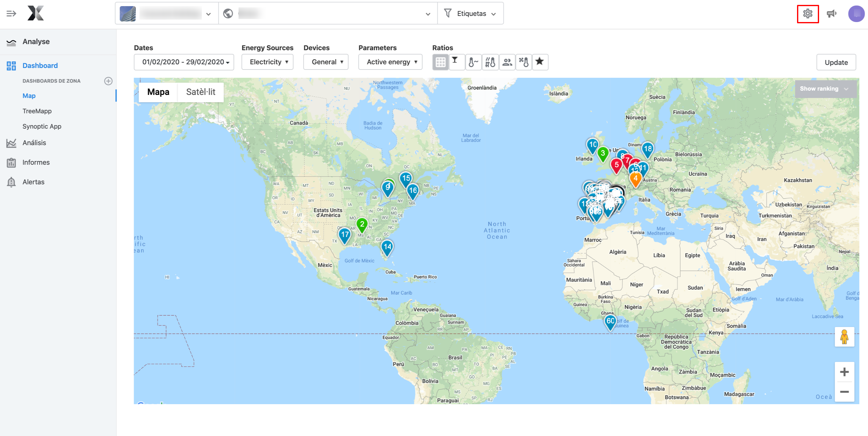The width and height of the screenshot is (868, 436).
Task: Click the X logo in header
Action: tap(36, 13)
